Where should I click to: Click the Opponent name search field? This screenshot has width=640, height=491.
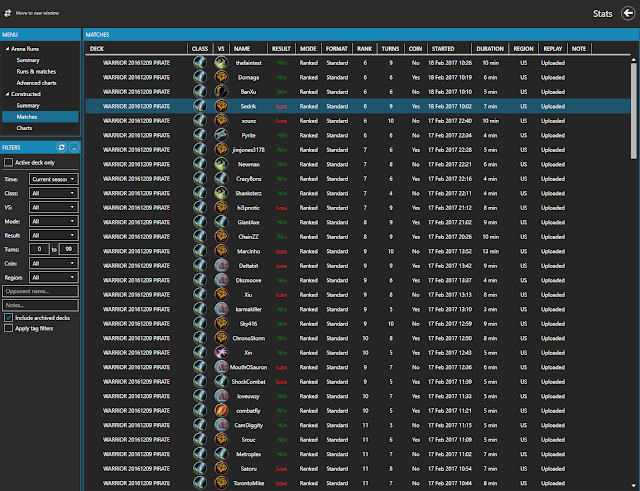(40, 291)
